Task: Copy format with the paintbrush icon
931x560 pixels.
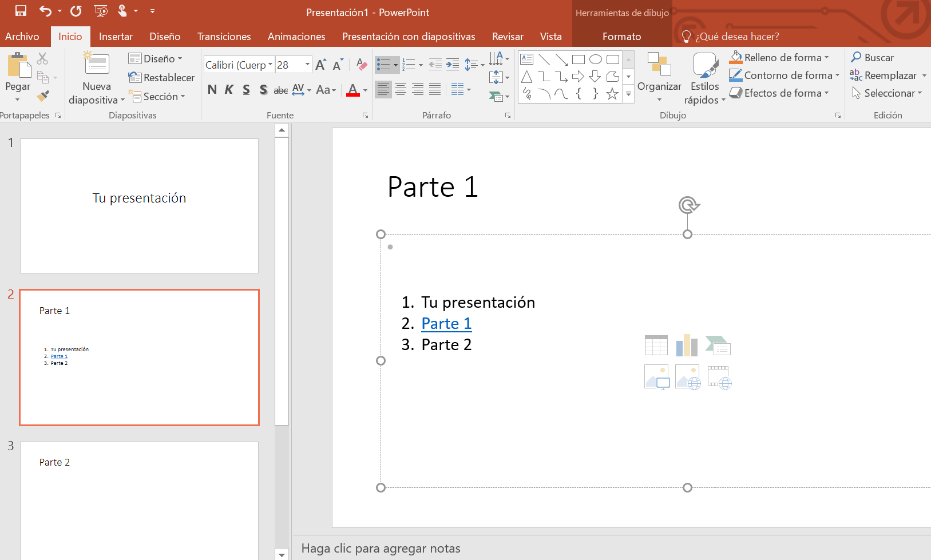Action: pos(43,96)
